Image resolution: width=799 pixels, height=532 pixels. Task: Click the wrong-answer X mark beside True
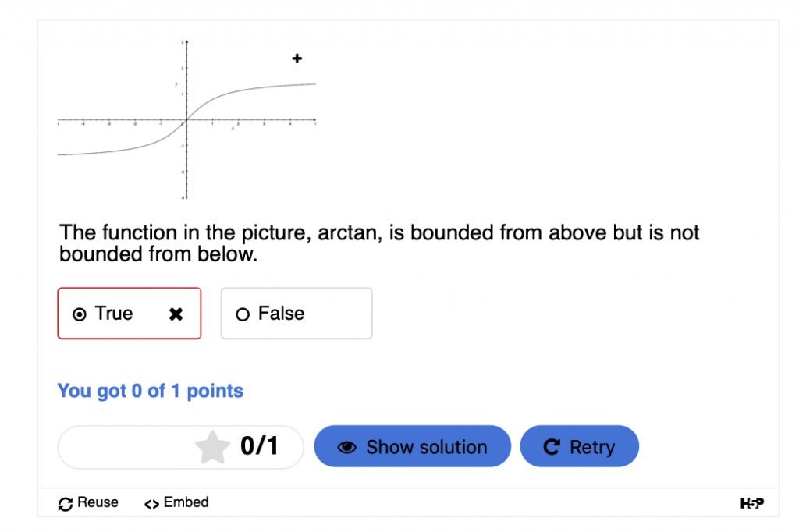click(x=176, y=314)
